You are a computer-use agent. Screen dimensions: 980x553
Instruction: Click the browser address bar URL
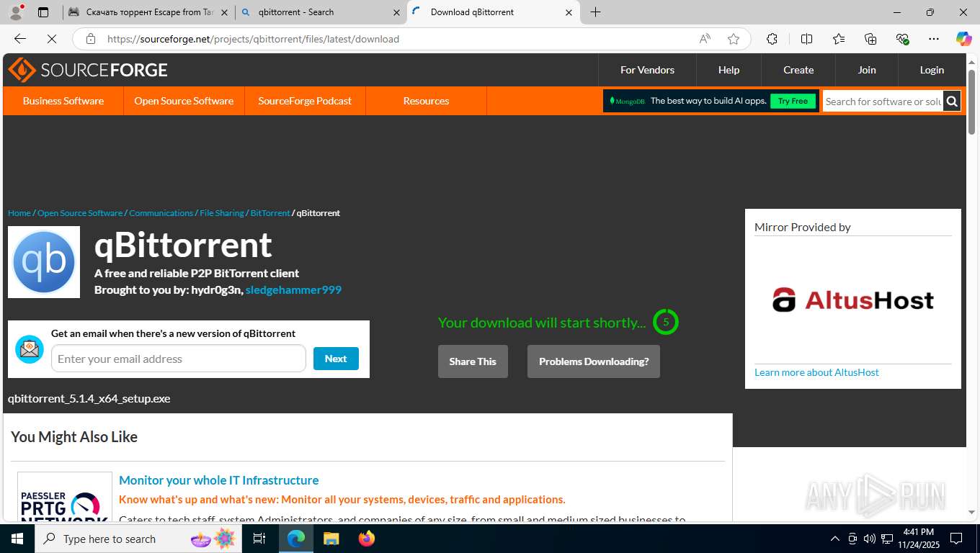click(253, 39)
